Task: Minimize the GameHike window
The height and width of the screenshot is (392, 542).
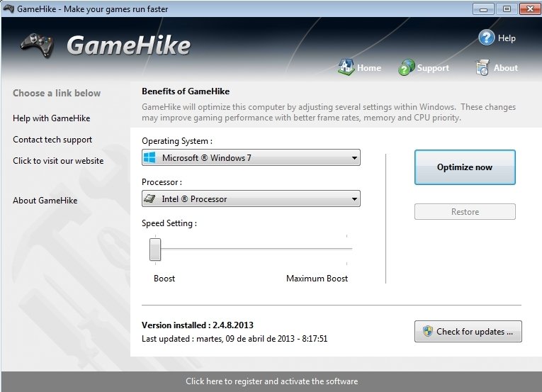Action: [x=483, y=9]
